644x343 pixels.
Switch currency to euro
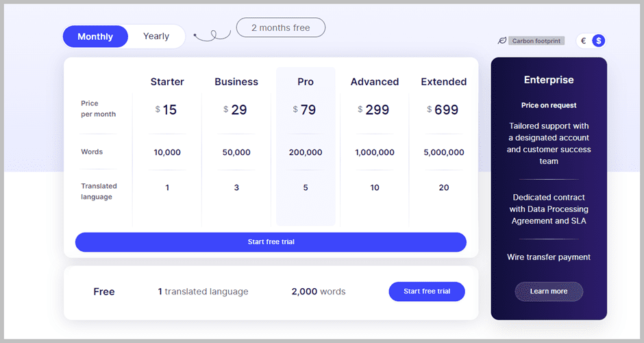pyautogui.click(x=584, y=41)
